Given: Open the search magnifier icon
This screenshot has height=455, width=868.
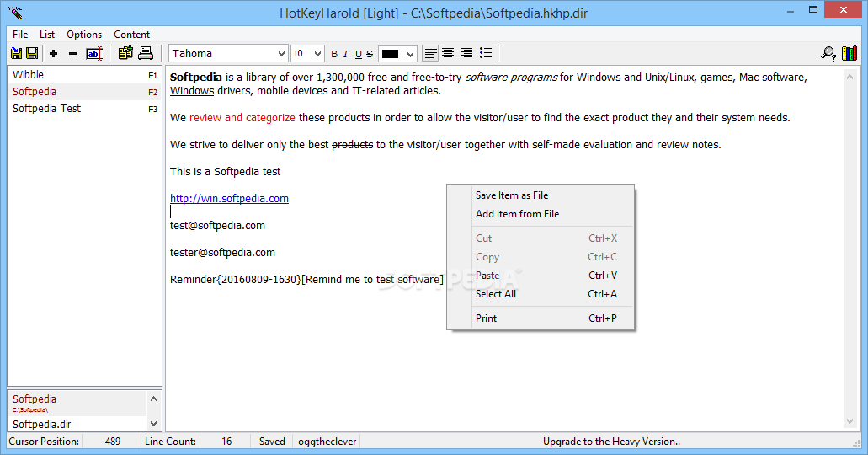Looking at the screenshot, I should pyautogui.click(x=828, y=53).
